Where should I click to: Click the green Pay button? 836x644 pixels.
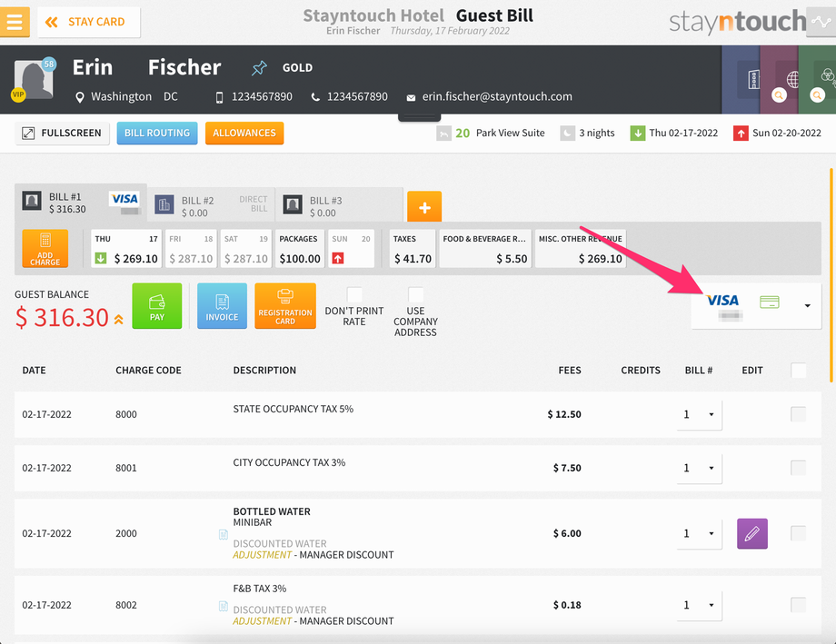(x=156, y=306)
